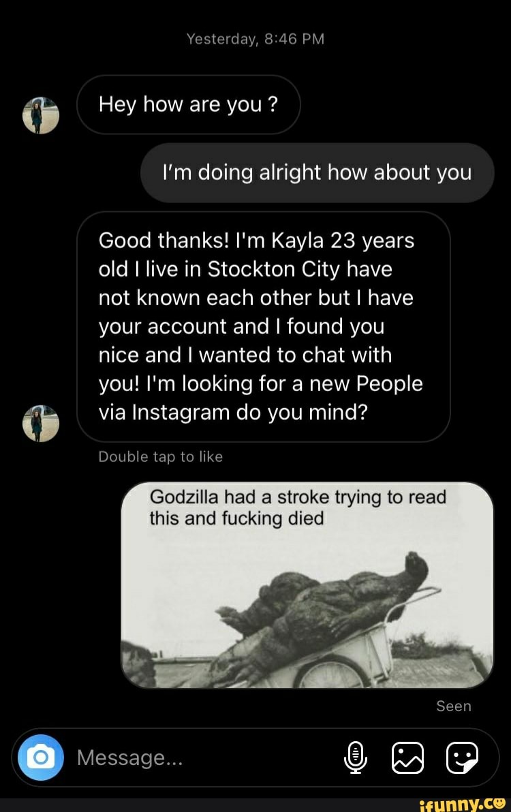The height and width of the screenshot is (812, 511).
Task: Click the long message from Kayla
Action: (x=263, y=326)
